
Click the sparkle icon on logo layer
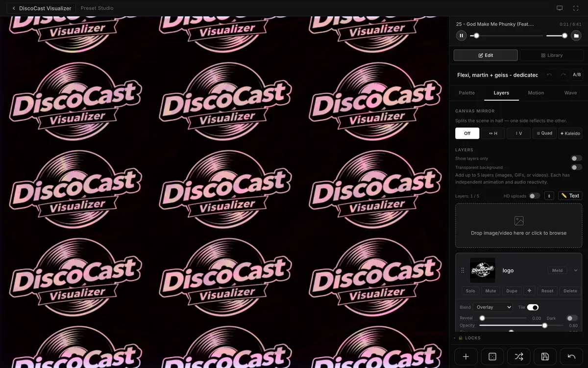(x=529, y=290)
